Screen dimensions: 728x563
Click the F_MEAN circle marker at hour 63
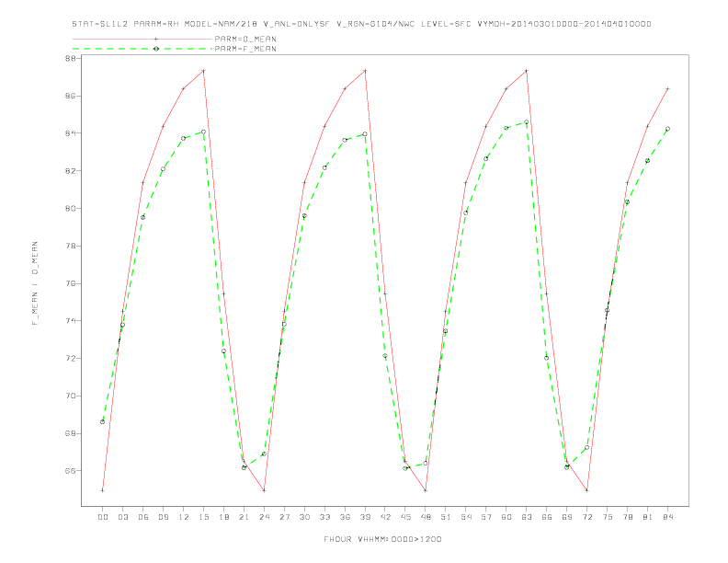point(527,122)
